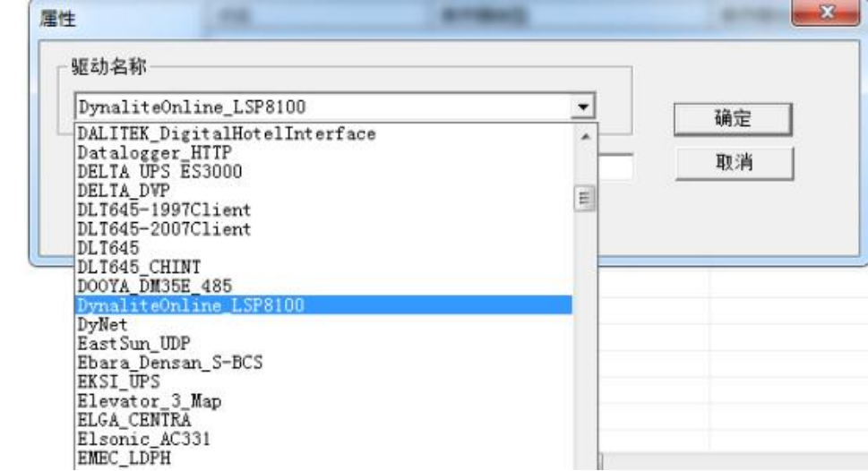Viewport: 868px width, 471px height.
Task: Click the dropdown list scrollbar thumb
Action: 585,198
